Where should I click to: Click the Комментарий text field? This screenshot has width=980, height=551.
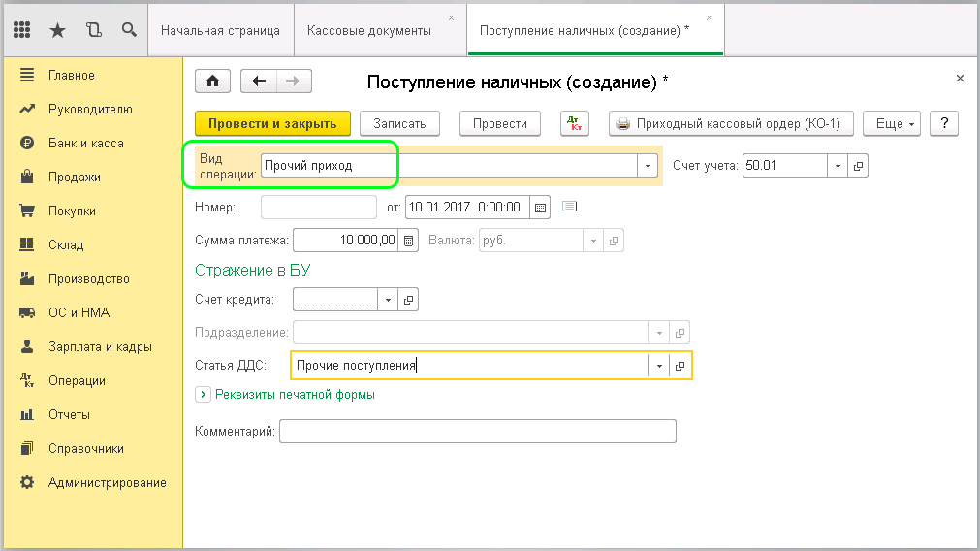[x=478, y=432]
